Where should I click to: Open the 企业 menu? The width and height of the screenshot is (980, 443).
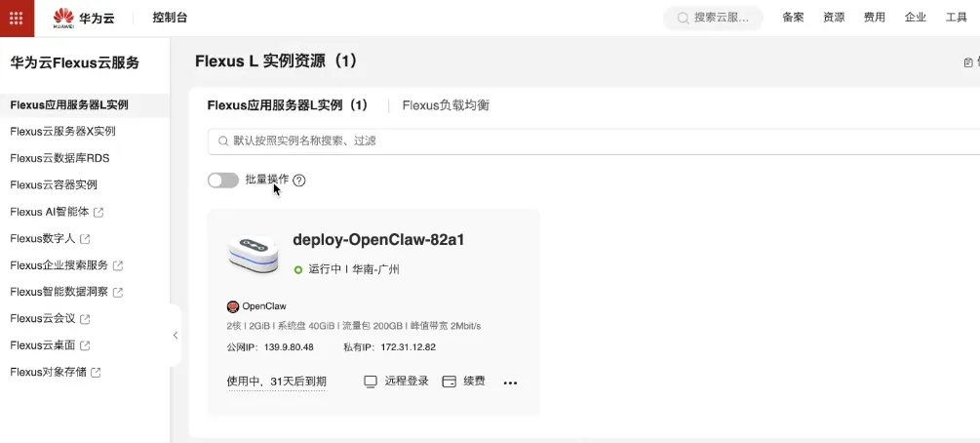click(915, 18)
